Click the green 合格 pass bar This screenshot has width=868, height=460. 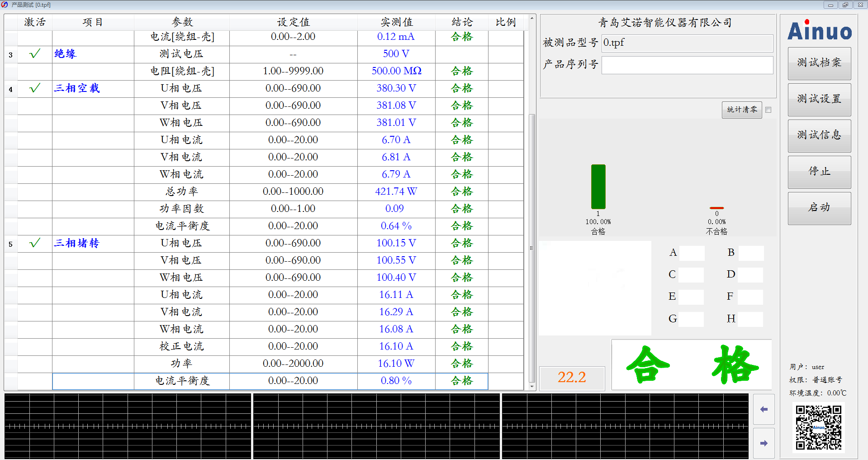[x=598, y=187]
